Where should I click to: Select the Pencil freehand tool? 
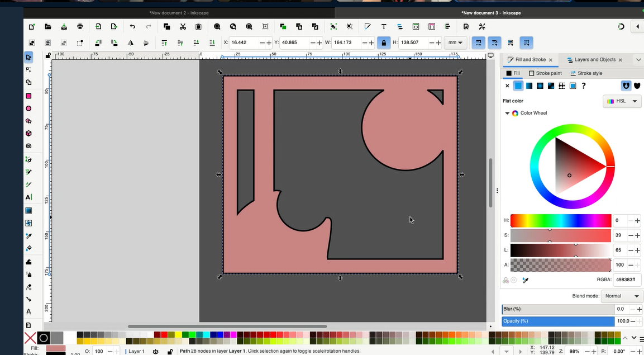pos(28,172)
